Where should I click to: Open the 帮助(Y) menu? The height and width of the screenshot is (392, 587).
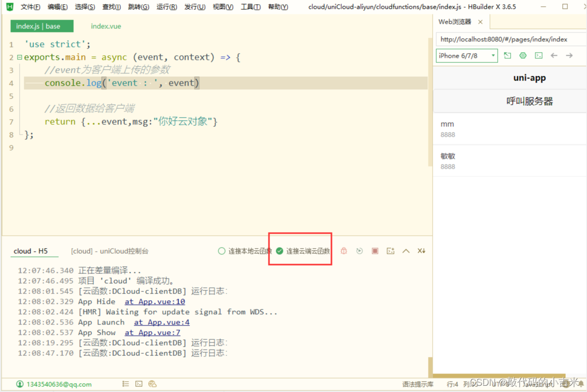(278, 7)
